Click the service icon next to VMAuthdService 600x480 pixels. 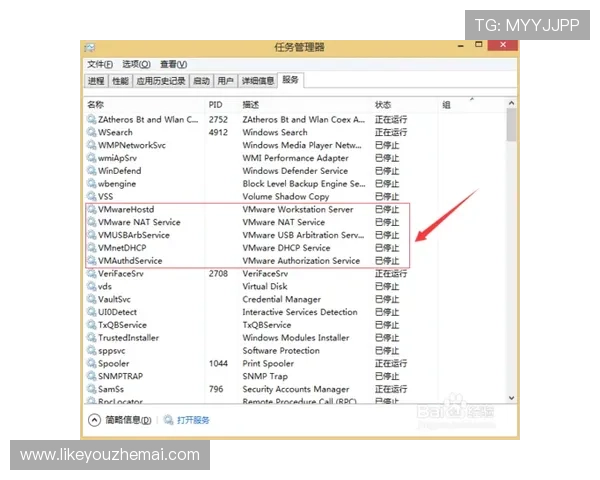[x=91, y=261]
